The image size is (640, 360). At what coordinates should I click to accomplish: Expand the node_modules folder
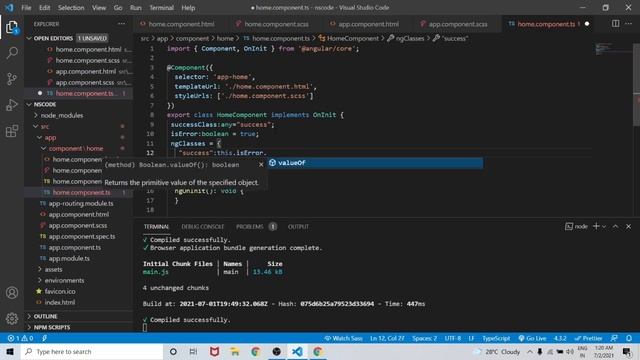coord(61,116)
